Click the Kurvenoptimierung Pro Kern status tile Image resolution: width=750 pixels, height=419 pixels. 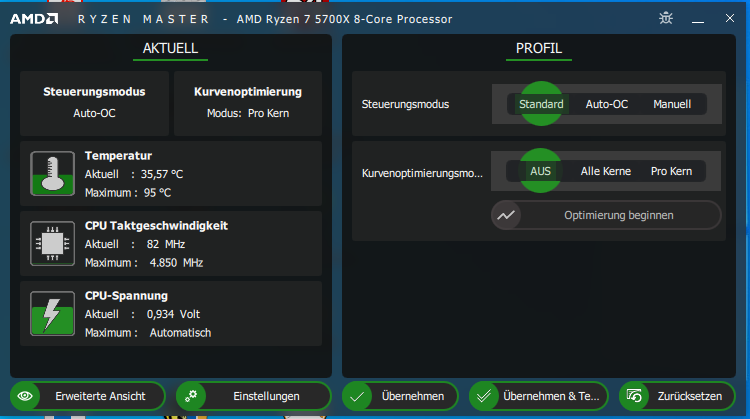point(248,103)
